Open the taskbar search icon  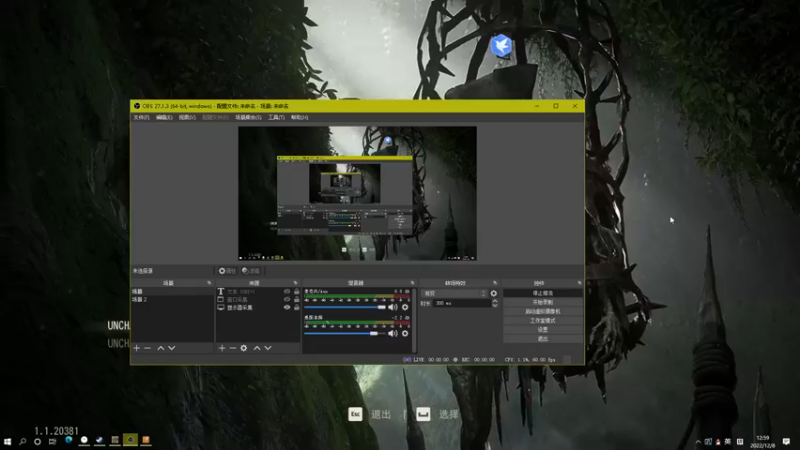point(22,441)
